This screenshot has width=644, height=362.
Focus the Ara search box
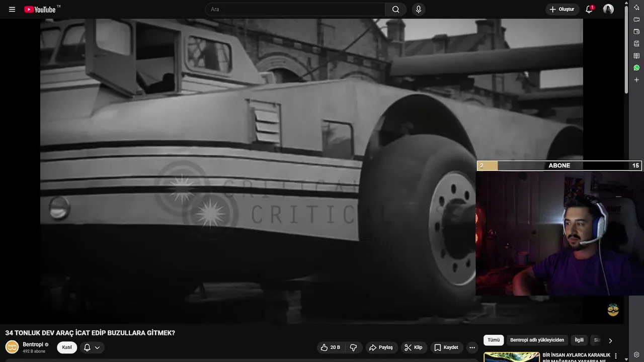[x=295, y=10]
